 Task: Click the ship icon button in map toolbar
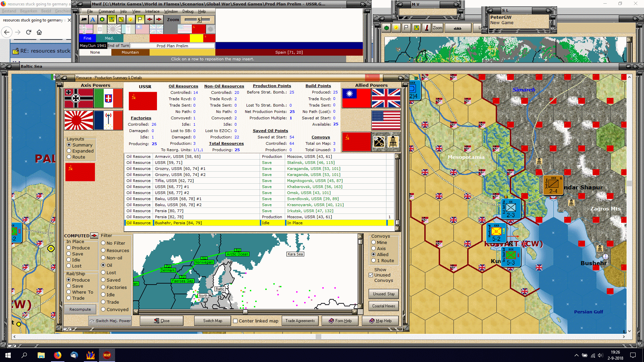pos(458,28)
